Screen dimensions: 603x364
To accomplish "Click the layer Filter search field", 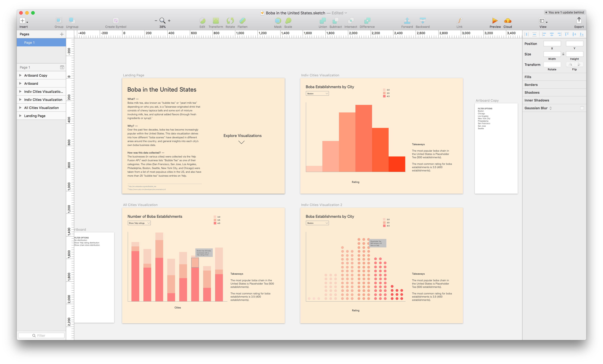I will coord(41,335).
